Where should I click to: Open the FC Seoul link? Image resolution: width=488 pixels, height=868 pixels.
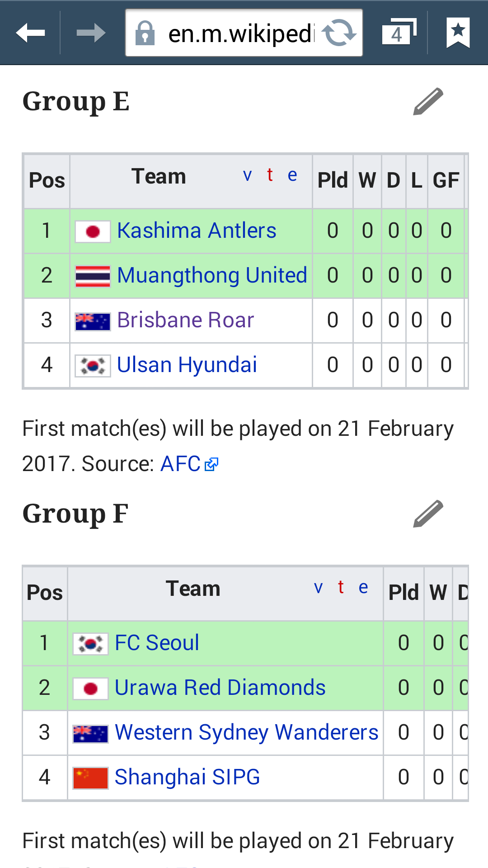[157, 643]
